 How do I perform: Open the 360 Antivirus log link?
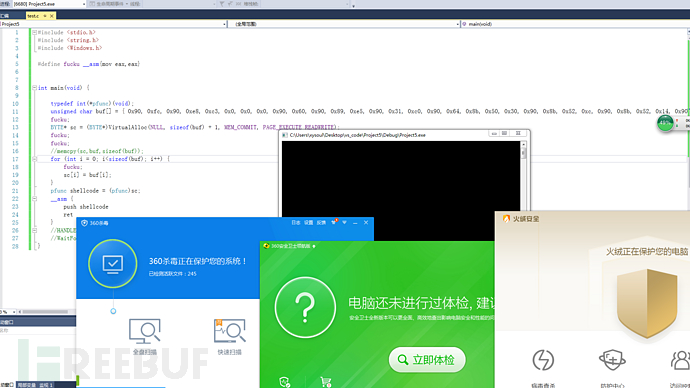[296, 223]
